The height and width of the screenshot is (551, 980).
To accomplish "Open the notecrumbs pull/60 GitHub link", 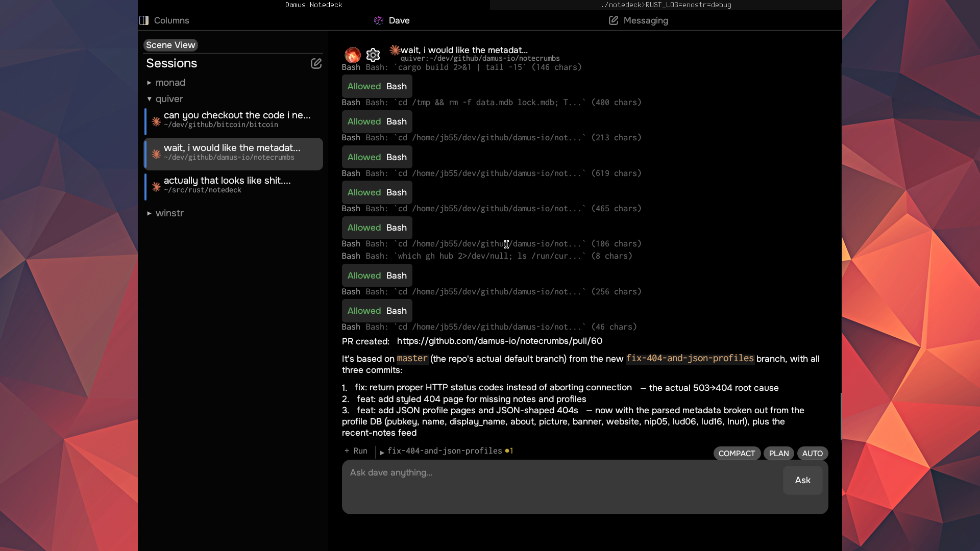I will pyautogui.click(x=500, y=341).
